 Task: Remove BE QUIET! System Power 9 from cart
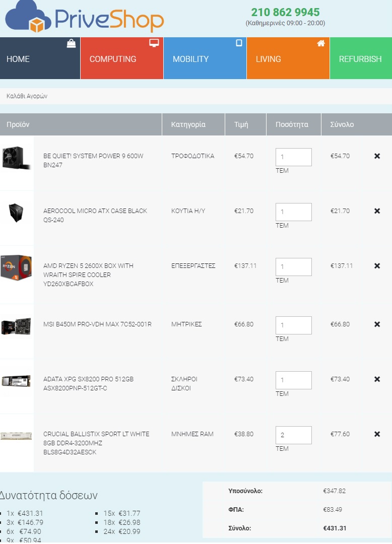pyautogui.click(x=377, y=156)
